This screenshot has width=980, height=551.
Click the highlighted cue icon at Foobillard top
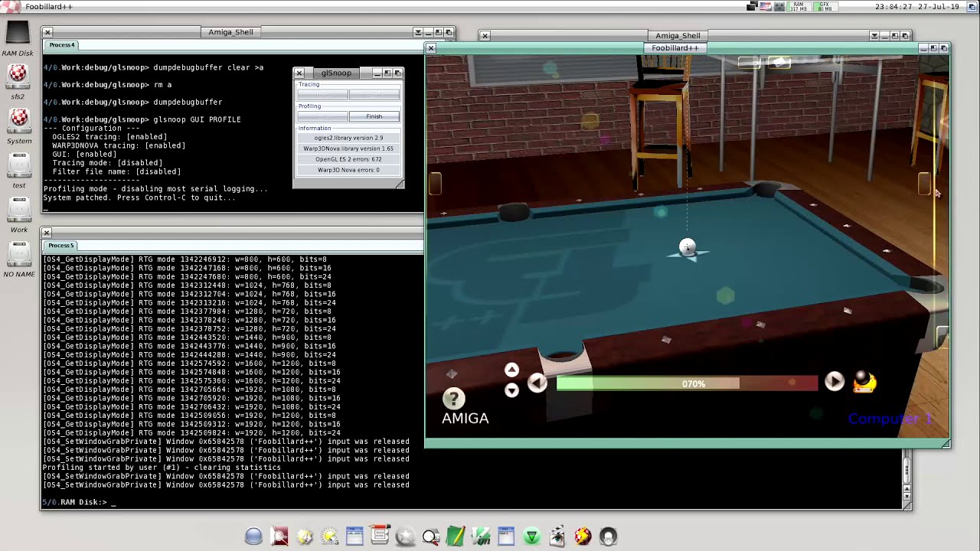779,63
